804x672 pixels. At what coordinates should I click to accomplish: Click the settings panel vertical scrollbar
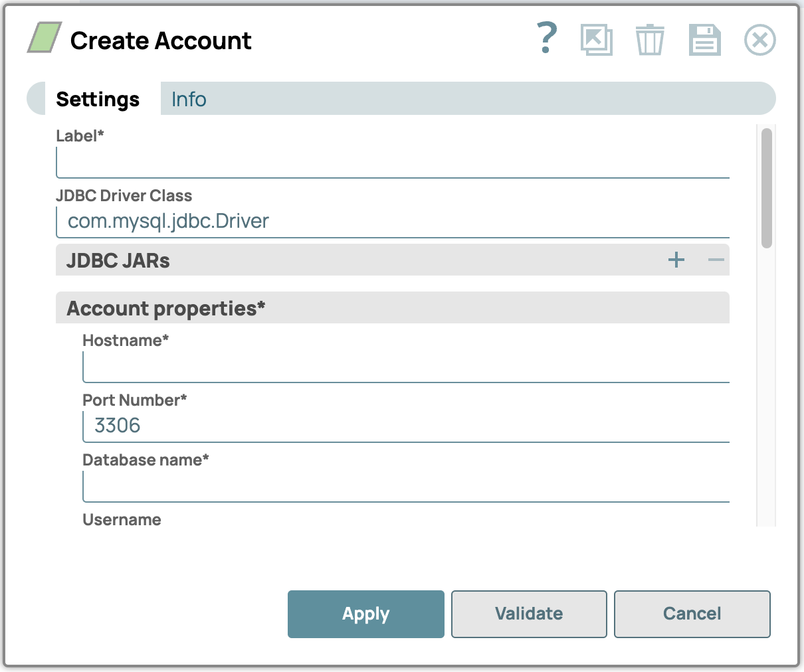click(x=766, y=189)
